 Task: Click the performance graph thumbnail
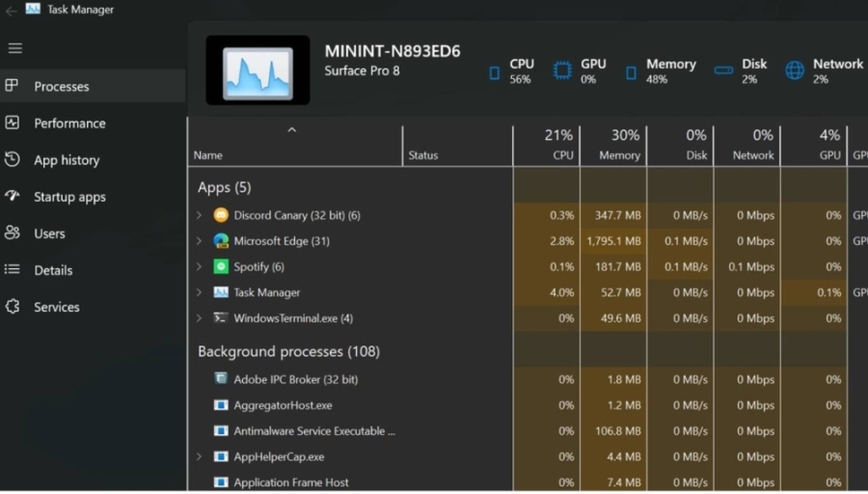coord(258,71)
